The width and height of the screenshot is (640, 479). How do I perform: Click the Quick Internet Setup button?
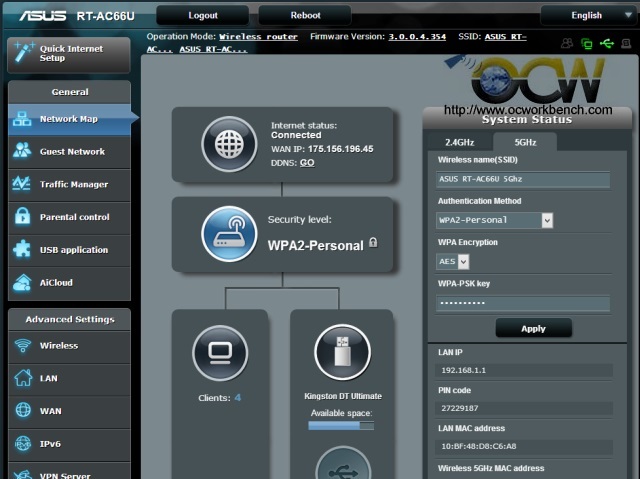tap(69, 54)
